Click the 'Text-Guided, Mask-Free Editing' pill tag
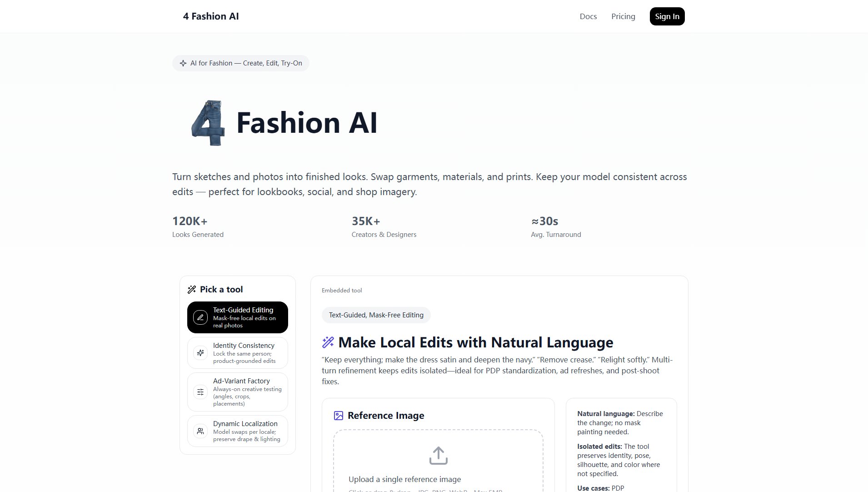The height and width of the screenshot is (492, 868). [x=376, y=315]
